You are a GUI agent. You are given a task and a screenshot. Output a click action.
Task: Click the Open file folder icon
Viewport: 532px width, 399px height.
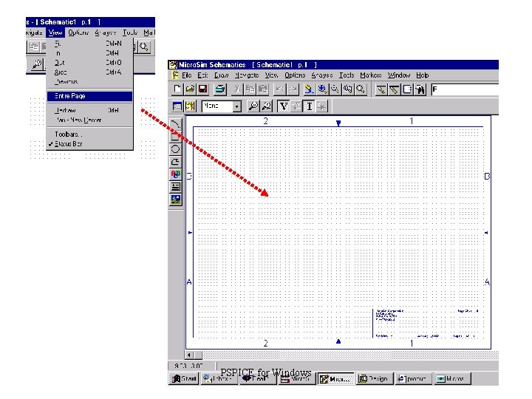click(x=190, y=89)
